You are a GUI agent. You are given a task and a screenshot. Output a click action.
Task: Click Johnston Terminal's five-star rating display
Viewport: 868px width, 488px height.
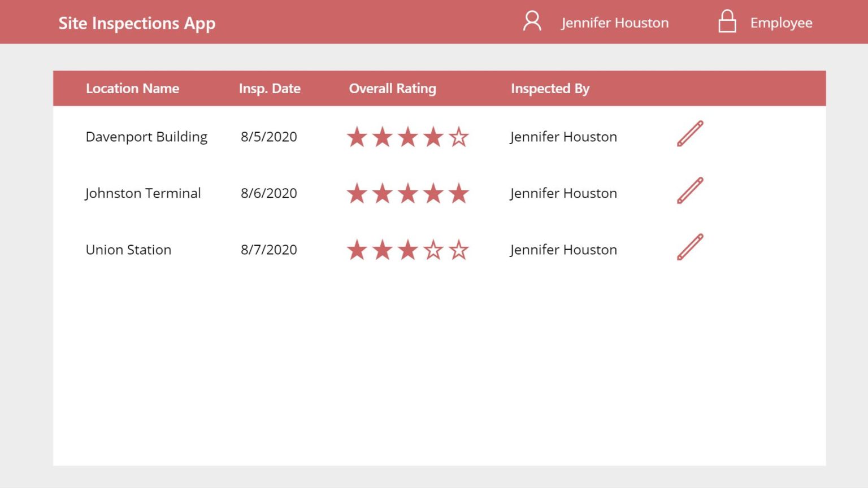(x=408, y=193)
